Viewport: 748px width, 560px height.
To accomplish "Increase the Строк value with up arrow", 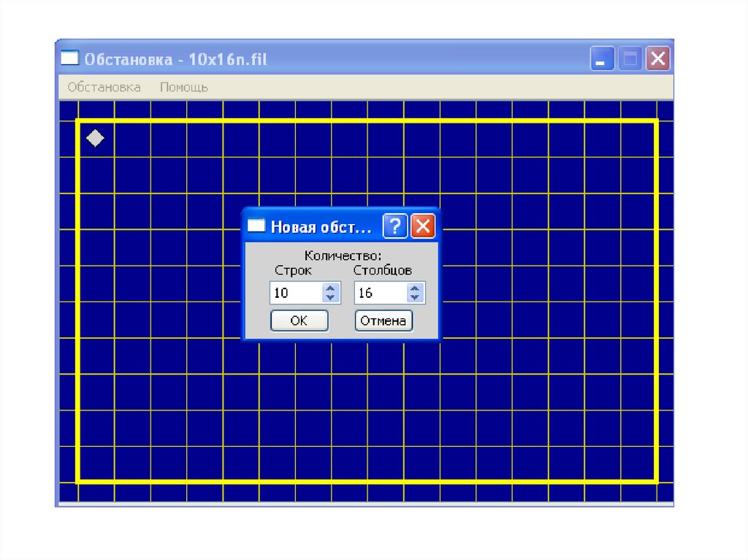I will click(x=331, y=288).
